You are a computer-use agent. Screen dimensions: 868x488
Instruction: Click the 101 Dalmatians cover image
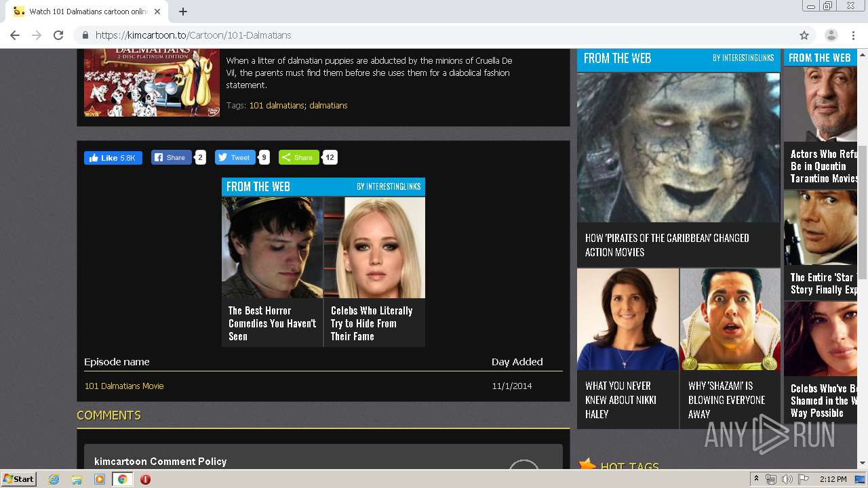(152, 83)
